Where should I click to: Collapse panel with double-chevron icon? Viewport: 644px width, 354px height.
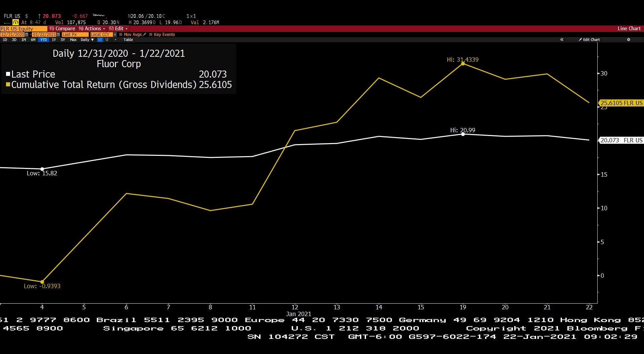tap(562, 40)
